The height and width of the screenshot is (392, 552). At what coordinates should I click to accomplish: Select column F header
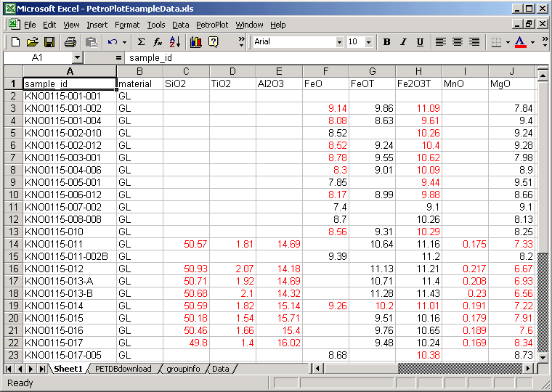pos(325,71)
